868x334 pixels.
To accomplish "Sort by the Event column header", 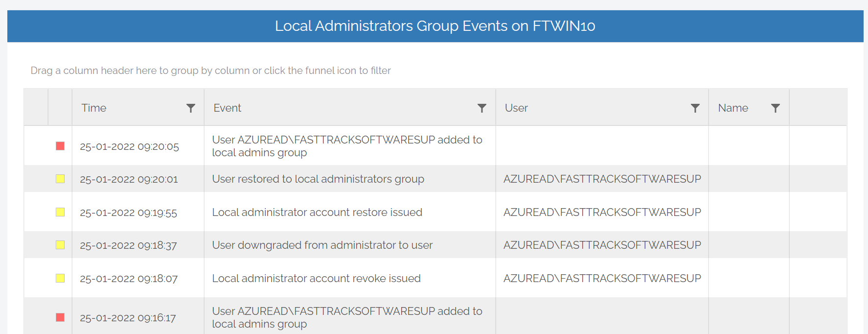I will pos(227,108).
